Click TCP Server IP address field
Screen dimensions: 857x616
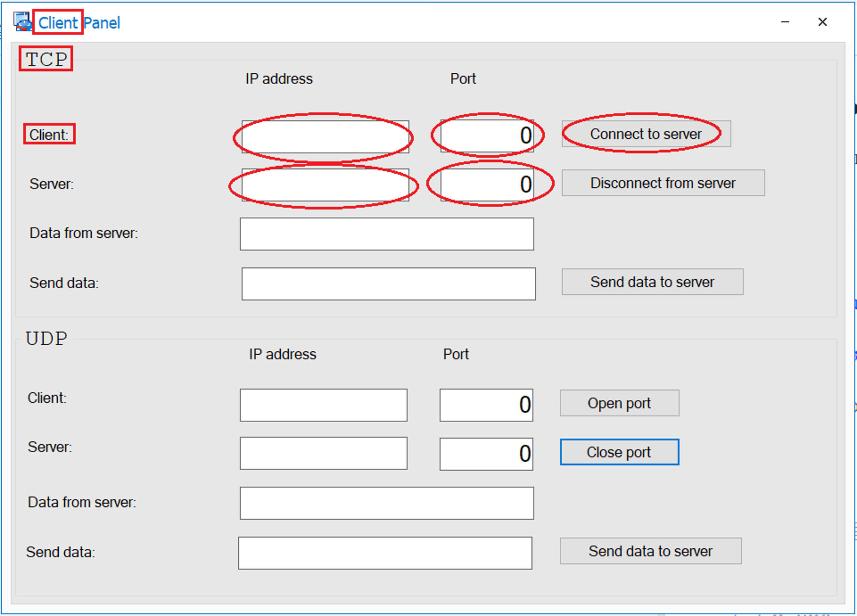coord(325,185)
